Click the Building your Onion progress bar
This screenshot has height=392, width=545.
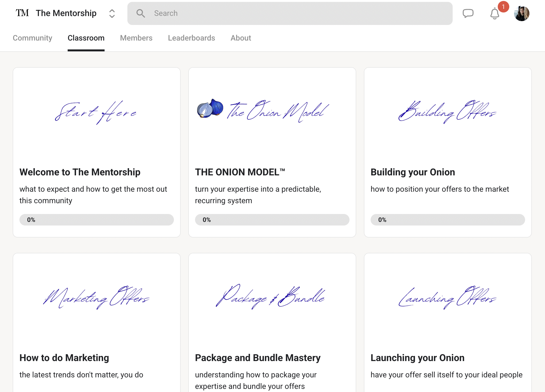tap(447, 220)
